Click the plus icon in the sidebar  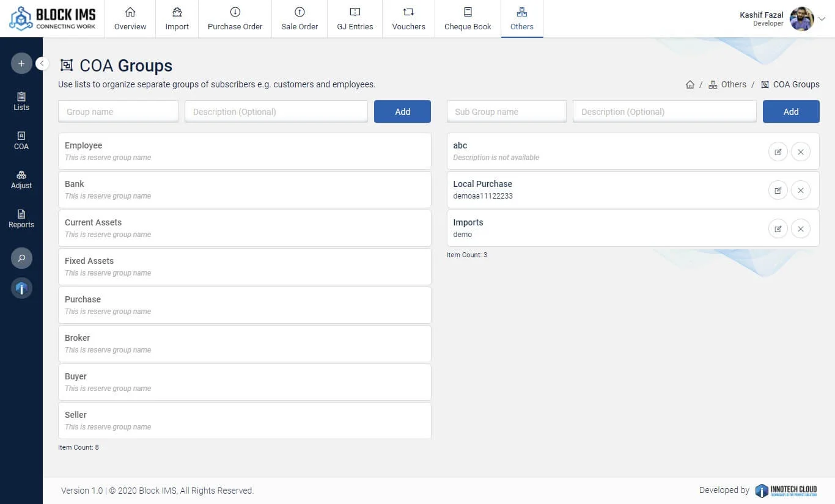point(21,64)
